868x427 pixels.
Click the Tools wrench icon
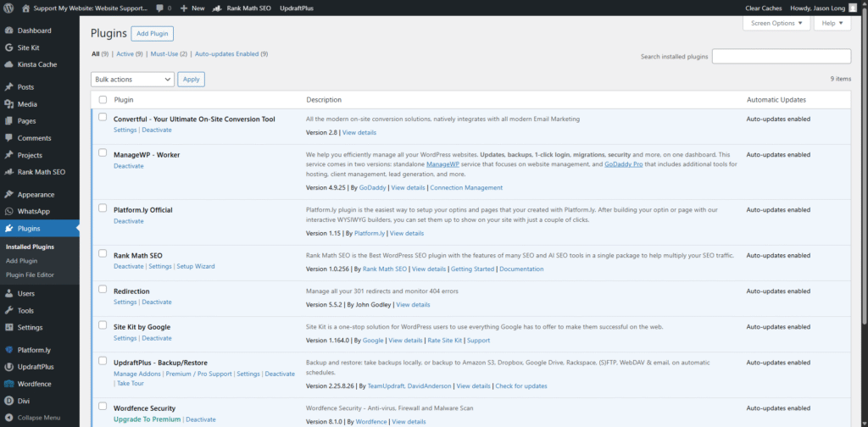point(8,311)
